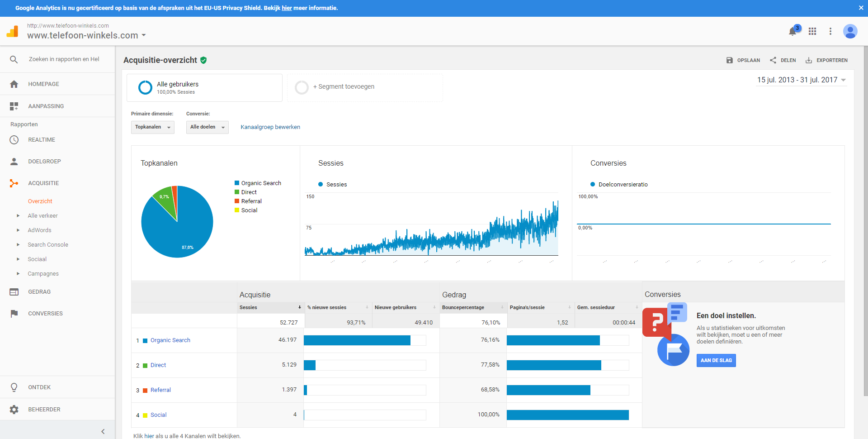Click the Doelgroep person icon
Viewport: 868px width, 439px height.
[14, 162]
